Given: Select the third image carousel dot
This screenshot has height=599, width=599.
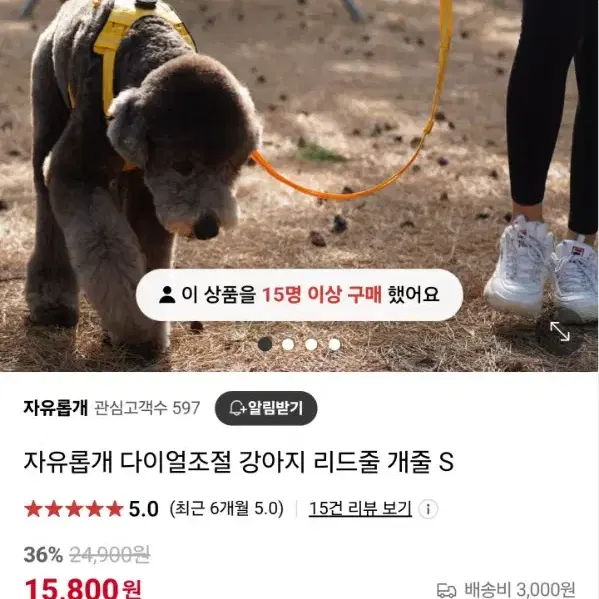Looking at the screenshot, I should 311,344.
